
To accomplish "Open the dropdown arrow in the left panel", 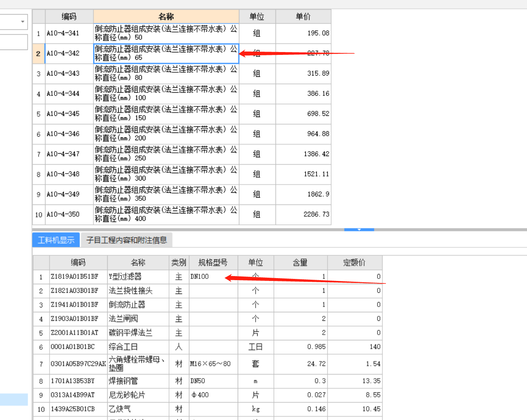I will 22,22.
